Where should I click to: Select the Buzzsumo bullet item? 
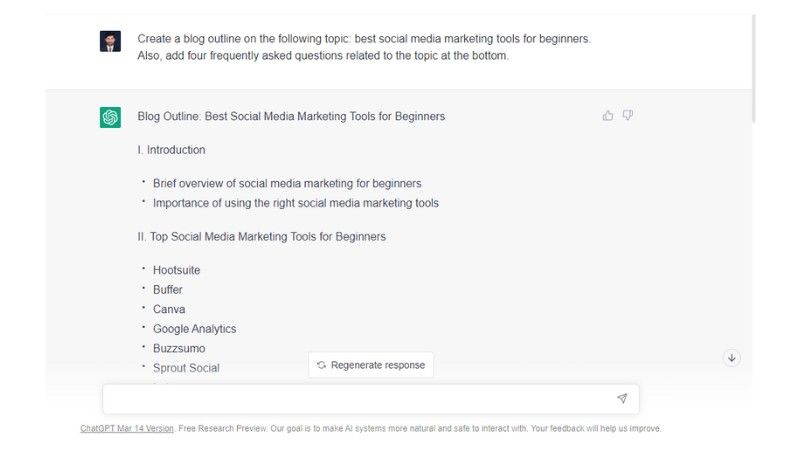[180, 348]
